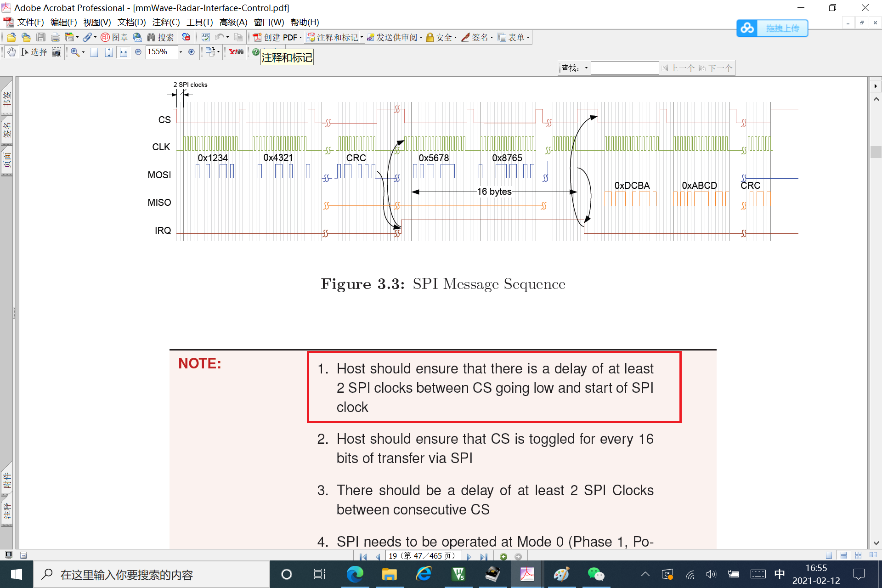The width and height of the screenshot is (882, 588).
Task: Open the 编辑(E) menu
Action: click(63, 23)
